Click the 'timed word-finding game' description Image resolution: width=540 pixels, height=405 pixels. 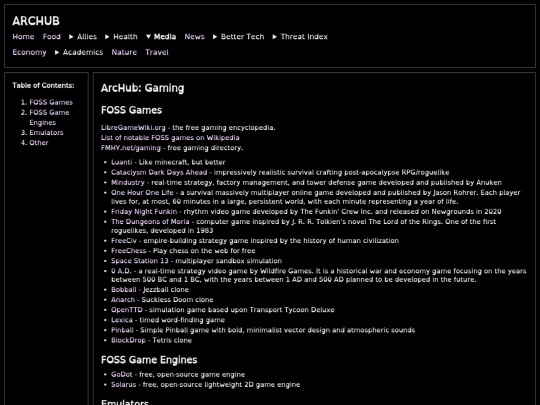pos(182,320)
